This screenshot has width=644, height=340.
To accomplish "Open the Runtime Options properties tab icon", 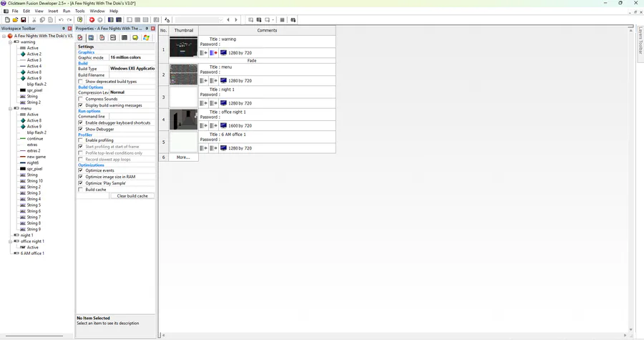I will (x=102, y=38).
